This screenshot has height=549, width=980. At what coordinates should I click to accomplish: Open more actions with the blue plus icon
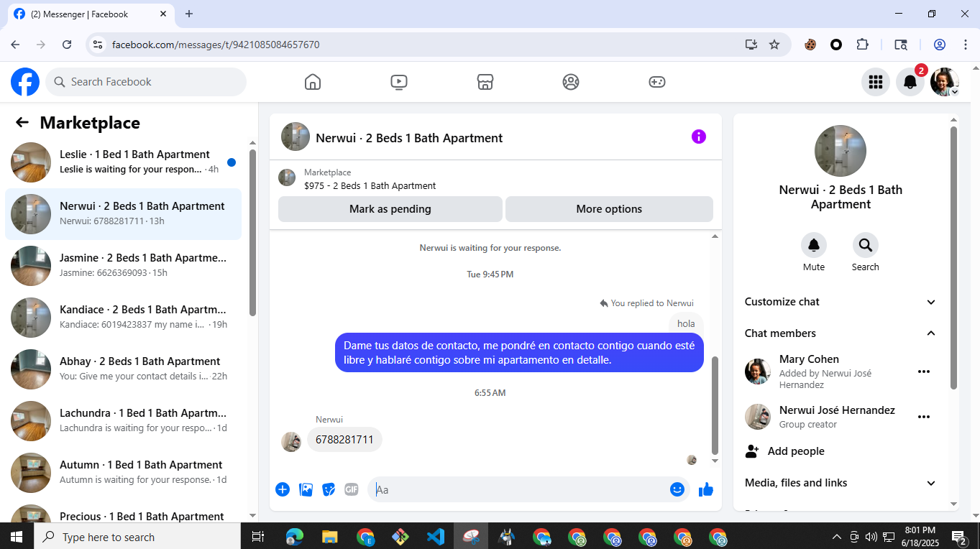(283, 489)
